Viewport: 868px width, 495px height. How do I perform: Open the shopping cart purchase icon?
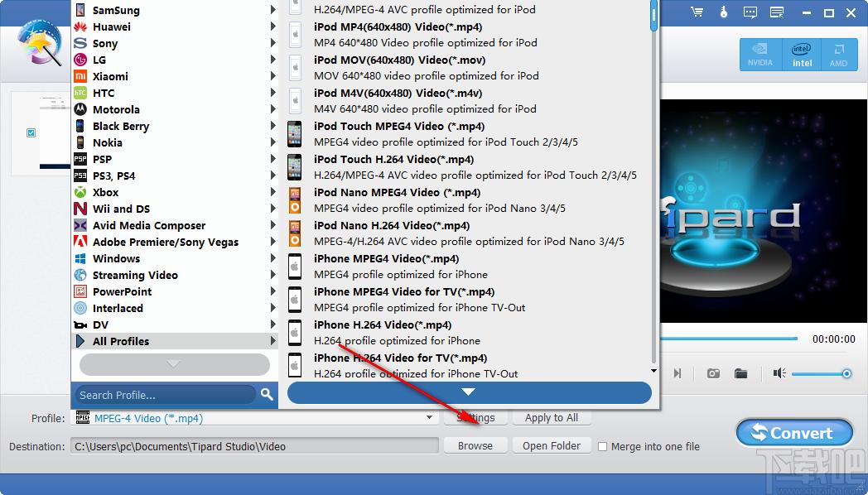(697, 12)
